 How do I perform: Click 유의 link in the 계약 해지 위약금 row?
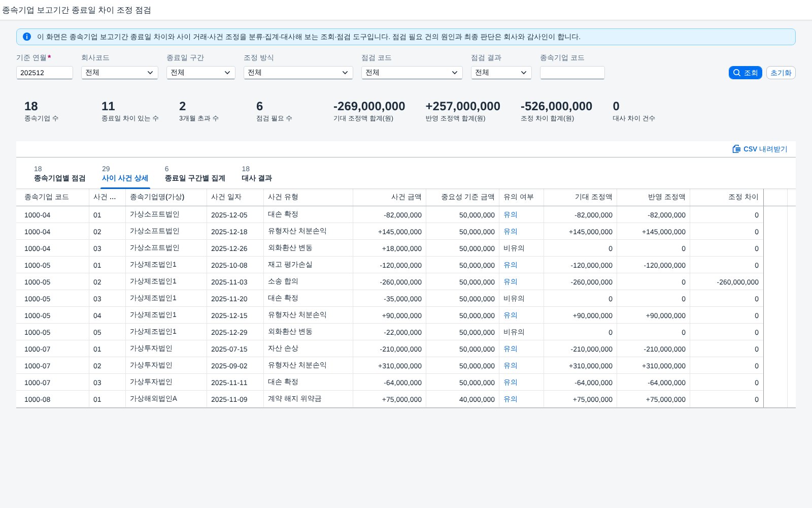point(511,399)
